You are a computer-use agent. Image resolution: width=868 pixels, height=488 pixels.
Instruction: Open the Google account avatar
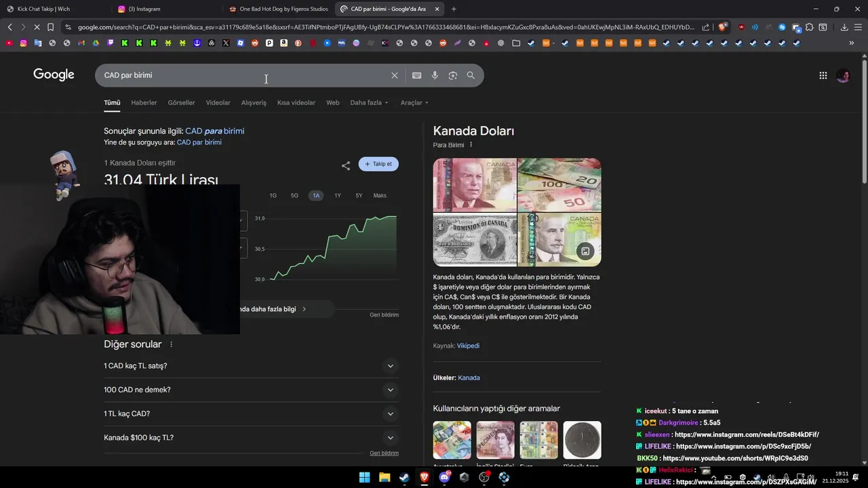pos(843,76)
